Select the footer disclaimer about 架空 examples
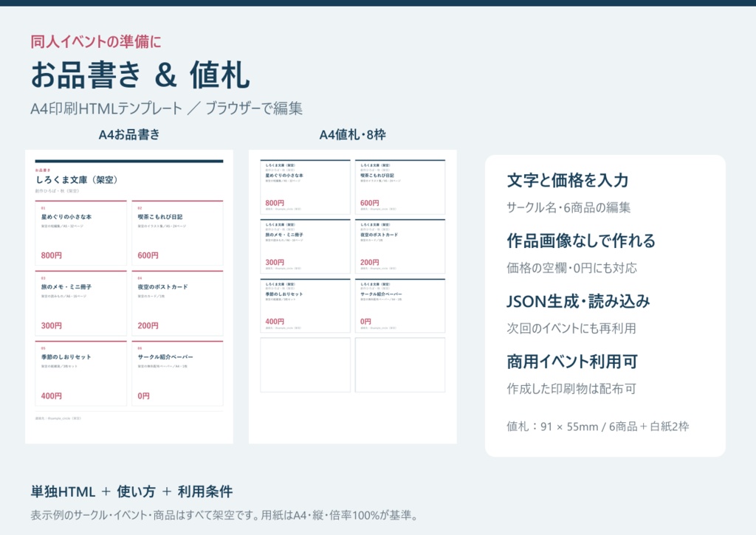The height and width of the screenshot is (535, 756). (x=224, y=515)
